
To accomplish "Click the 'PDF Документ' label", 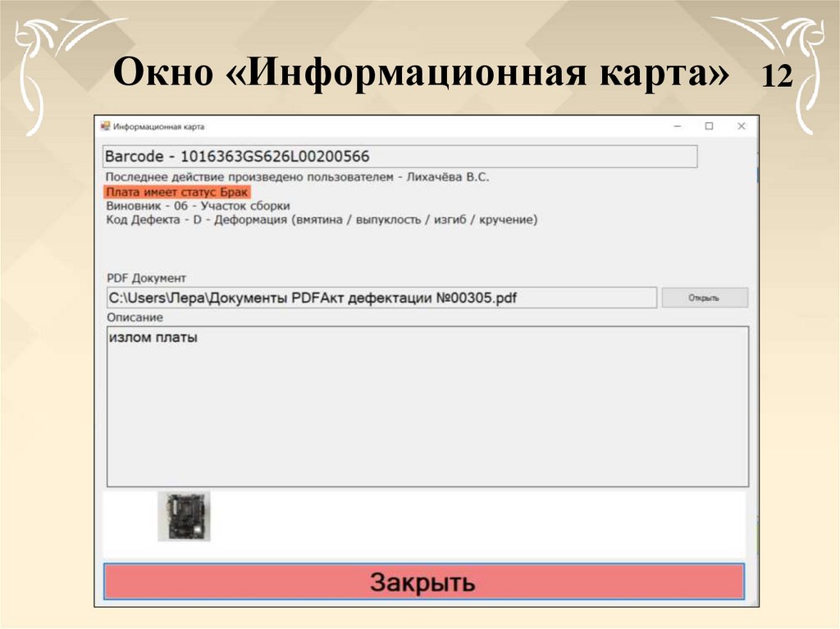I will point(146,278).
